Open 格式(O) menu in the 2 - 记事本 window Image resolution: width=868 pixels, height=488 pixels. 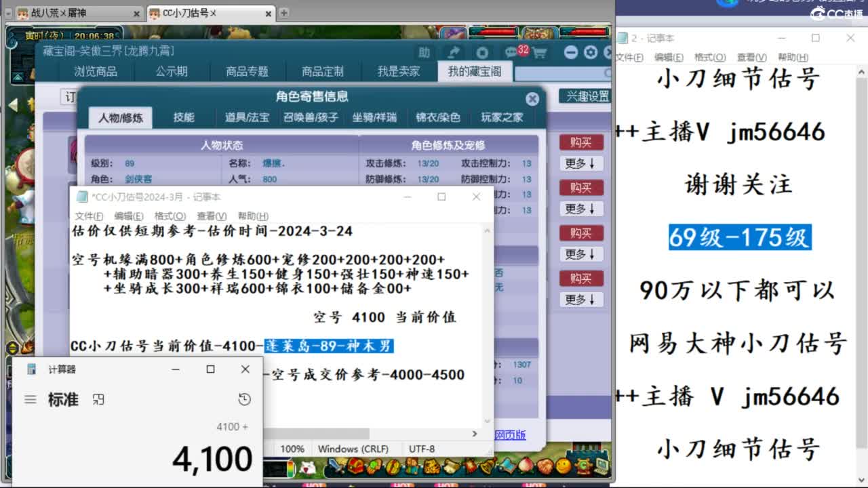710,58
